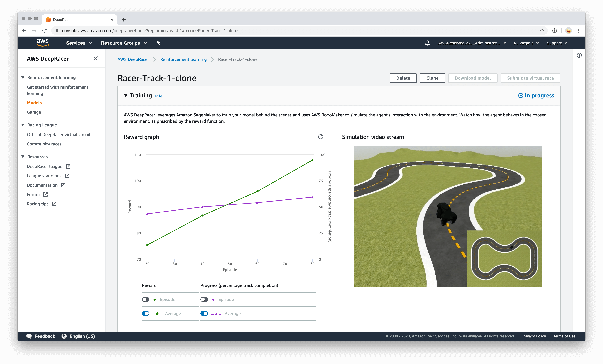Enable the Reward Episode toggle
Viewport: 603px width, 364px height.
[146, 300]
